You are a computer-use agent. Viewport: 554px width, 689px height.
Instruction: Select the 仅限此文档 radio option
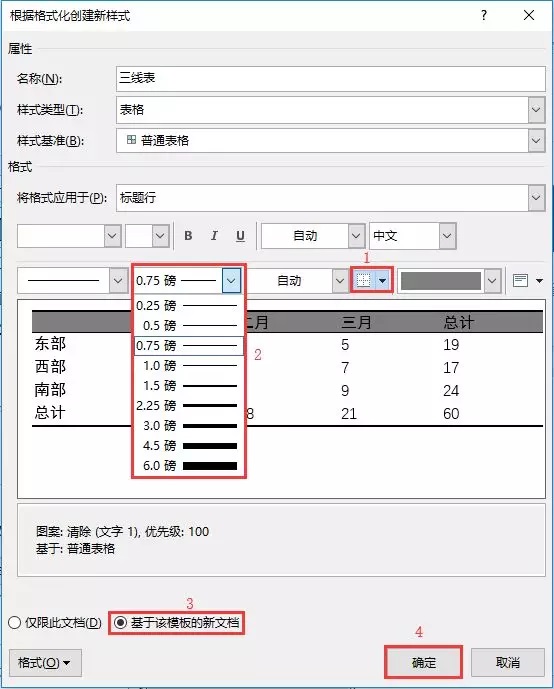click(55, 623)
